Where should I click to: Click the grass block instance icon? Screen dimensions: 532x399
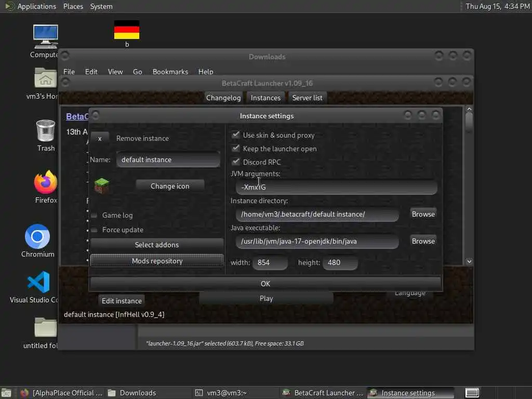(x=102, y=185)
